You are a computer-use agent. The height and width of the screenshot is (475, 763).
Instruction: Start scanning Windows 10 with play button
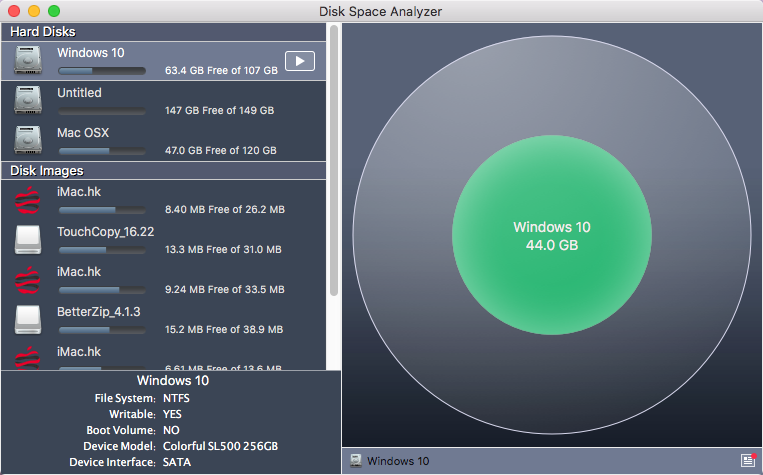[x=299, y=61]
